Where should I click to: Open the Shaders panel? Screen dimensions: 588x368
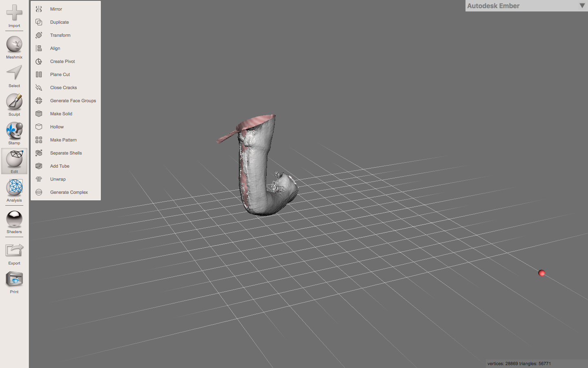coord(14,220)
